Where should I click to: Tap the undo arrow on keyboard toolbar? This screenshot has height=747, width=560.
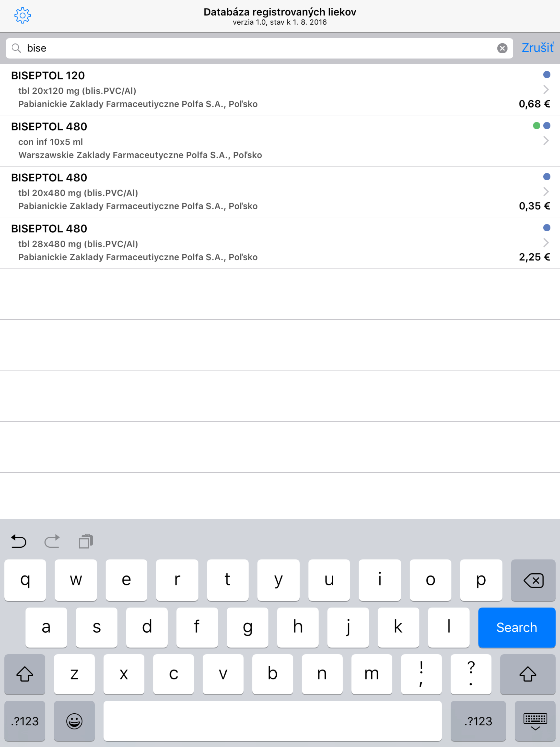pos(19,541)
